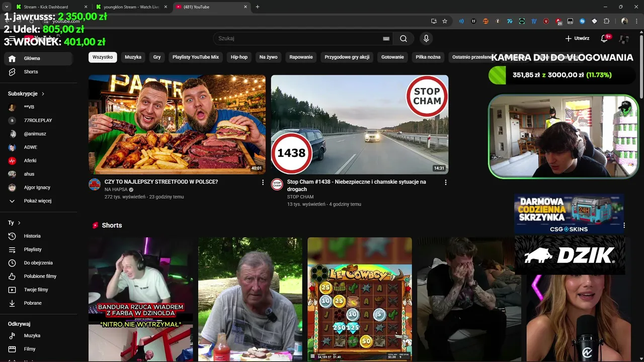Open the Aferki channel subscription

point(39,160)
